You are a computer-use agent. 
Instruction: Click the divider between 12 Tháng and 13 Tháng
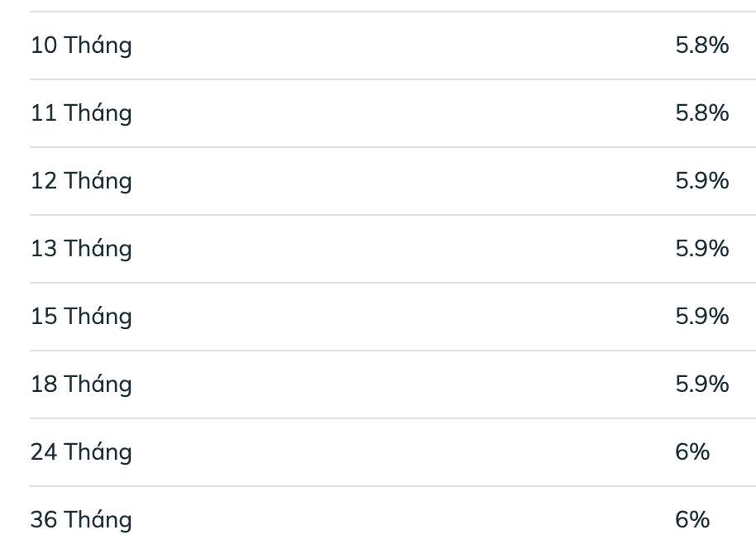[x=393, y=215]
